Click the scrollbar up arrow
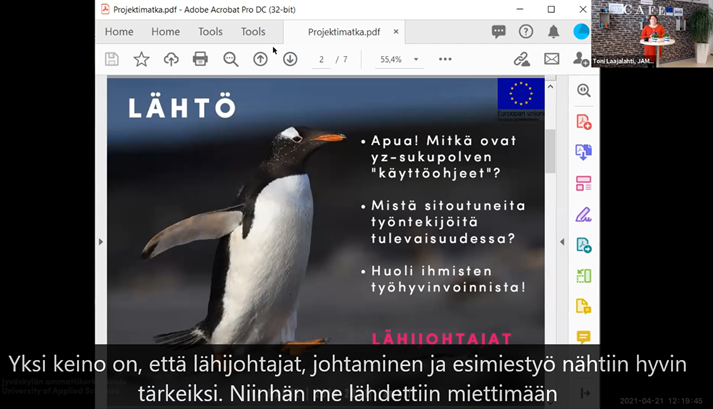This screenshot has height=409, width=713. point(550,86)
